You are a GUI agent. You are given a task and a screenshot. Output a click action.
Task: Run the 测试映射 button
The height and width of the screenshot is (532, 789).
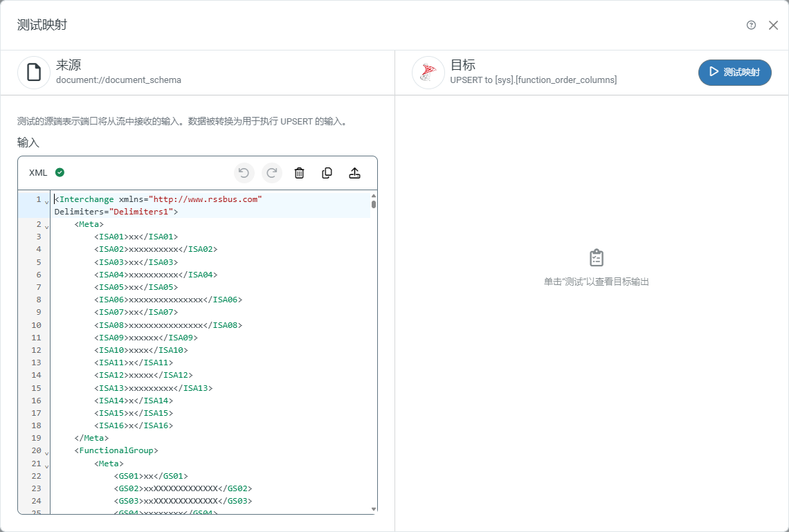(x=734, y=73)
